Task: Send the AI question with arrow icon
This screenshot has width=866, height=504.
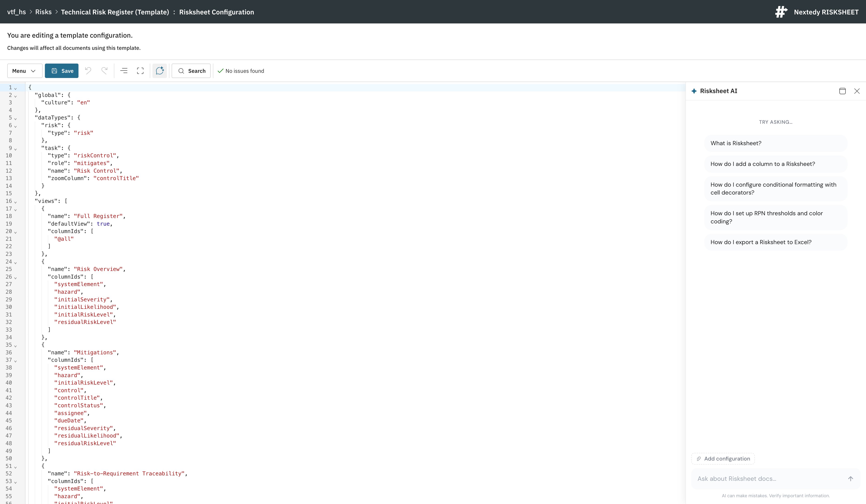Action: click(850, 479)
